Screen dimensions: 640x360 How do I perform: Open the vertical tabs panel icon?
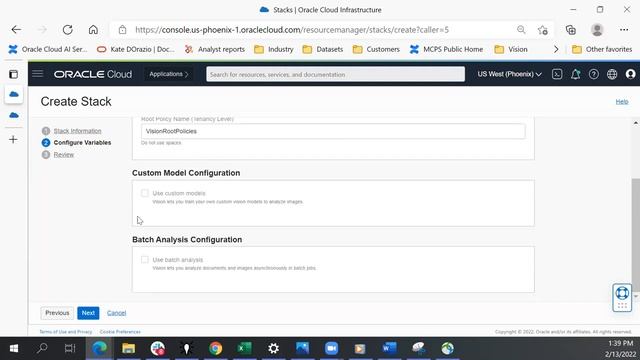(x=13, y=74)
